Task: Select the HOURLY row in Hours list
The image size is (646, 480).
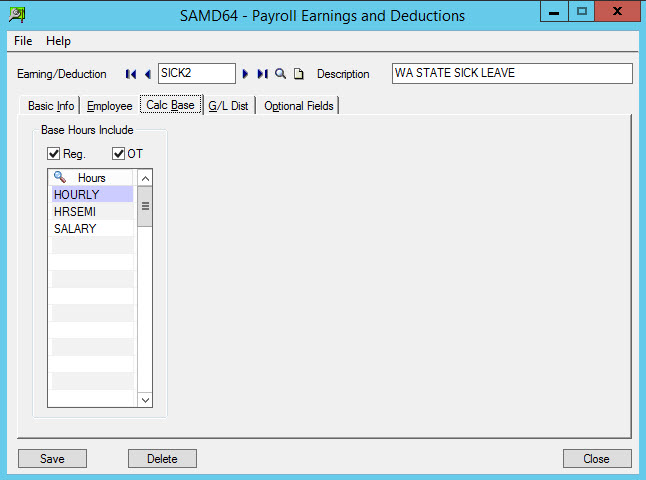Action: pos(92,194)
